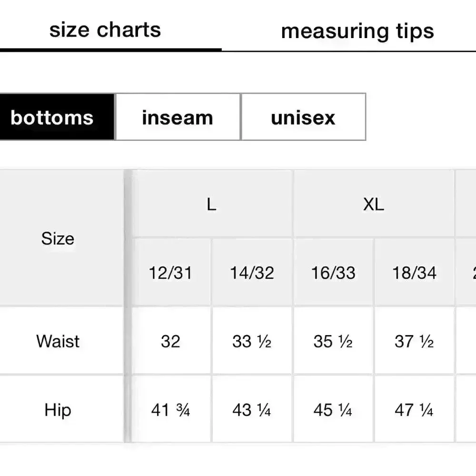
Task: Select the unisex category button
Action: (303, 117)
